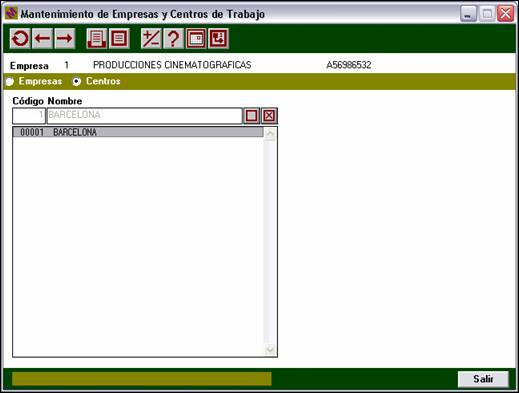Minimize the Mantenimiento de Empresas window
The height and width of the screenshot is (393, 519).
click(x=469, y=14)
